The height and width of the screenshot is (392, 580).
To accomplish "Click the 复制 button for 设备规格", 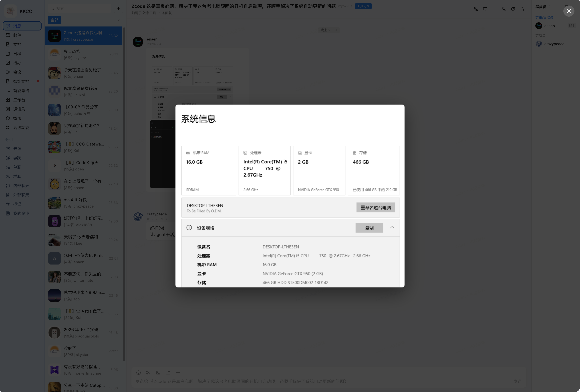I will click(369, 228).
